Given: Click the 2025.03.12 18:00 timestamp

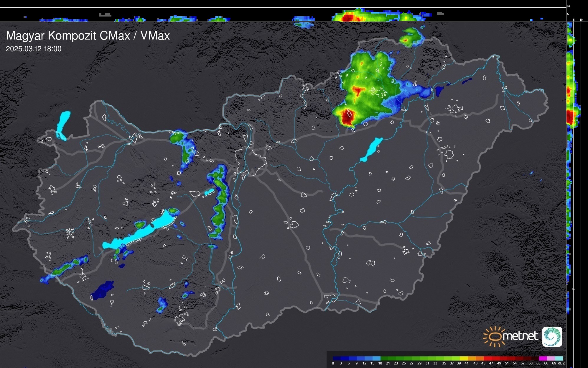Looking at the screenshot, I should click(34, 49).
